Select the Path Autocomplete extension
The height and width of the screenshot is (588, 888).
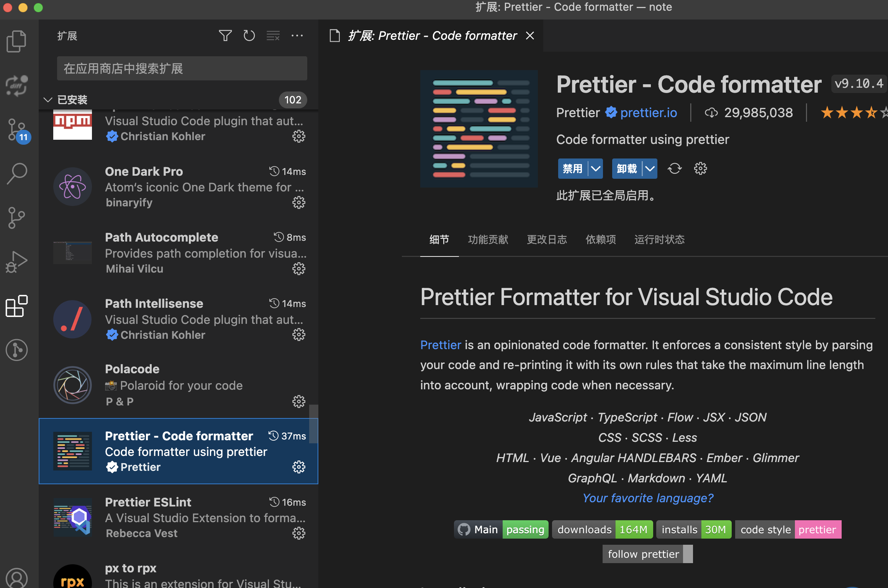[179, 253]
